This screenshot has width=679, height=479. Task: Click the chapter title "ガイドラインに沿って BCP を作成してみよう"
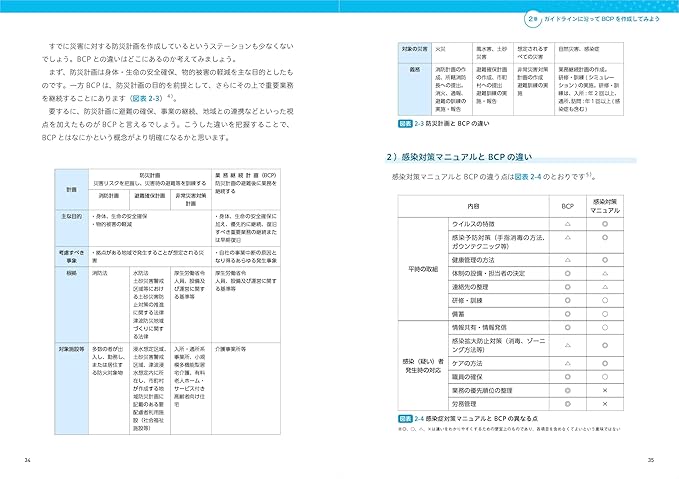coord(601,19)
